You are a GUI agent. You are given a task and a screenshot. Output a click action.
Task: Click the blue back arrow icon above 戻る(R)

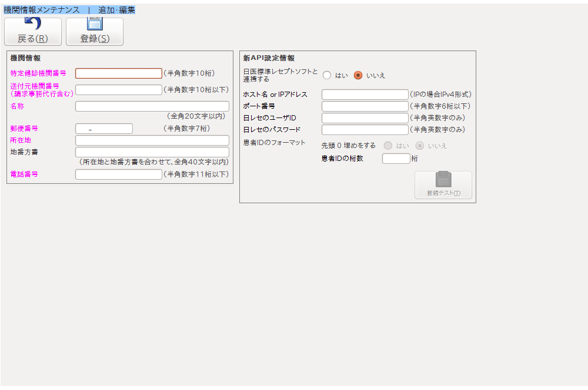coord(33,23)
